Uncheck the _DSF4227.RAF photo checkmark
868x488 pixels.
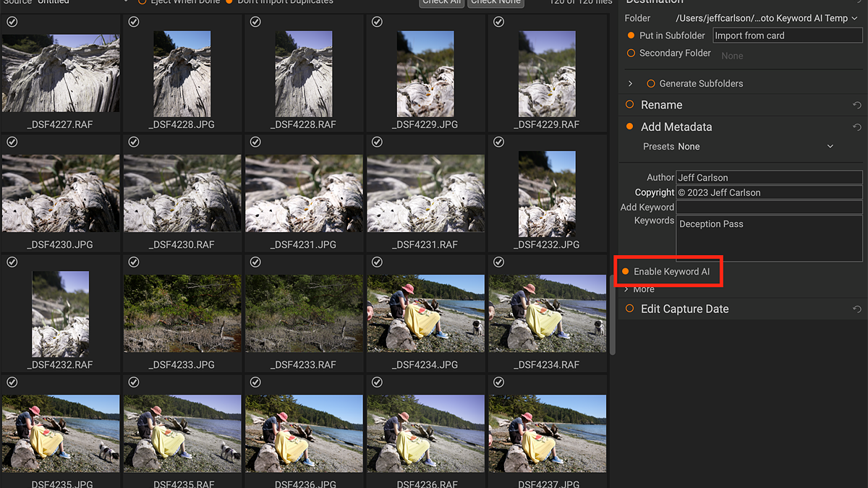coord(12,22)
